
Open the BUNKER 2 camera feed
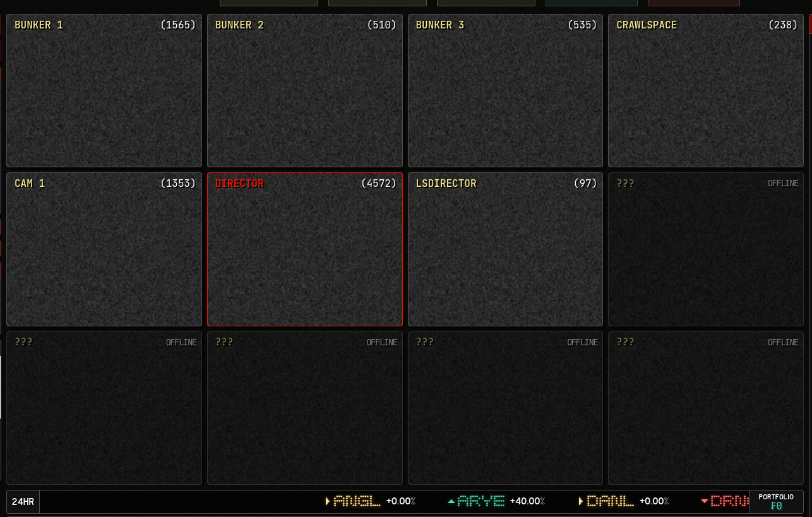(305, 91)
